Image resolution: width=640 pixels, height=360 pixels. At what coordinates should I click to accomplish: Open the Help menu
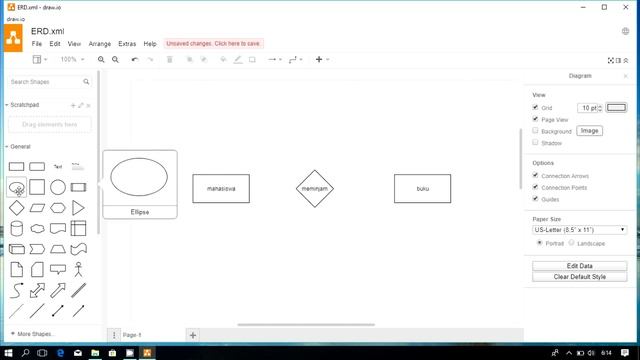pyautogui.click(x=150, y=44)
